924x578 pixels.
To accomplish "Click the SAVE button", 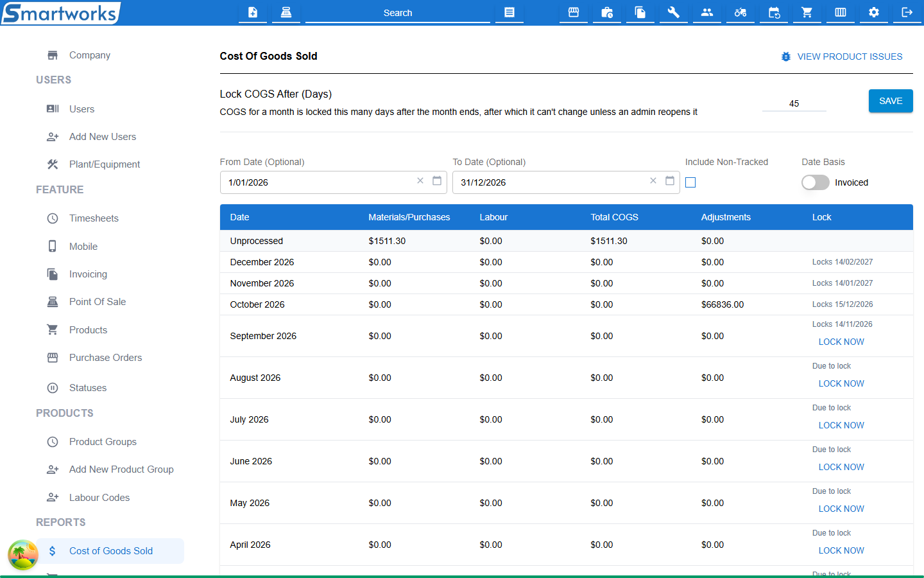I will (x=891, y=101).
